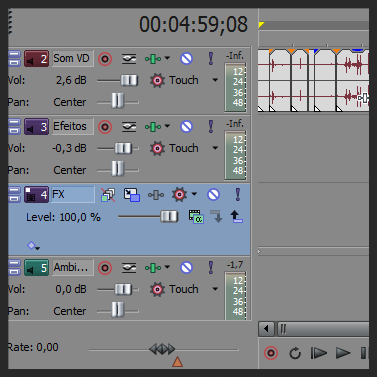377x377 pixels.
Task: Click Ambi... pan slider handle
Action: (x=117, y=310)
